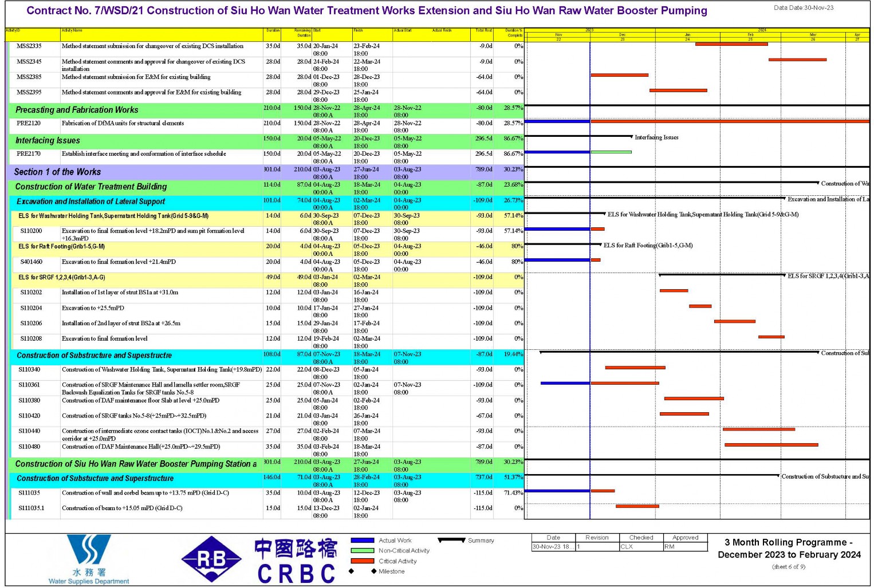This screenshot has width=874, height=588.
Task: Click 'Establish interface meeting' activity name
Action: click(144, 154)
